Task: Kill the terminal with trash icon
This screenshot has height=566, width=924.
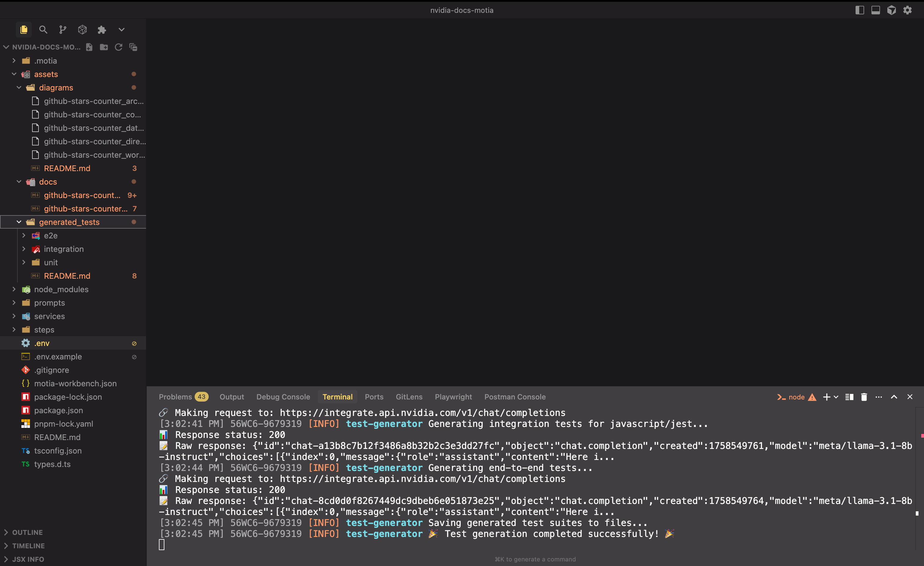Action: [864, 397]
